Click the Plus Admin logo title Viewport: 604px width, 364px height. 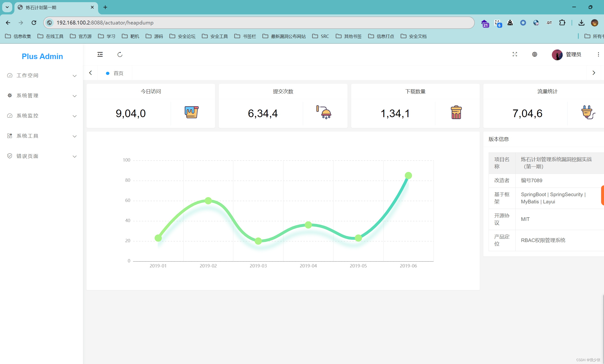(x=42, y=56)
